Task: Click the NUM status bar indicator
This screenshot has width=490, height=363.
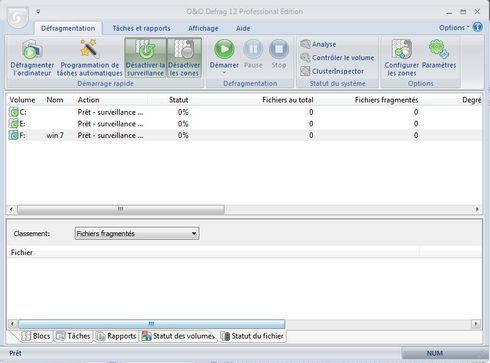Action: pyautogui.click(x=435, y=353)
